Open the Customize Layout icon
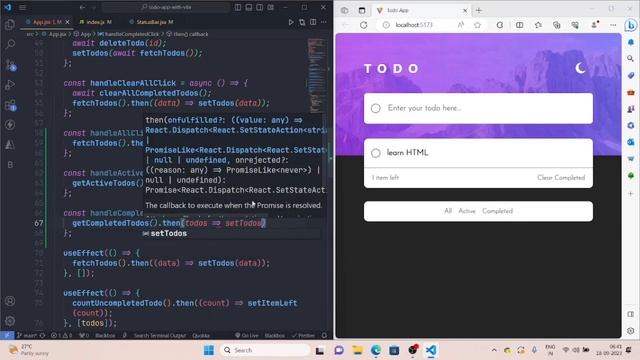This screenshot has height=360, width=640. click(x=271, y=7)
